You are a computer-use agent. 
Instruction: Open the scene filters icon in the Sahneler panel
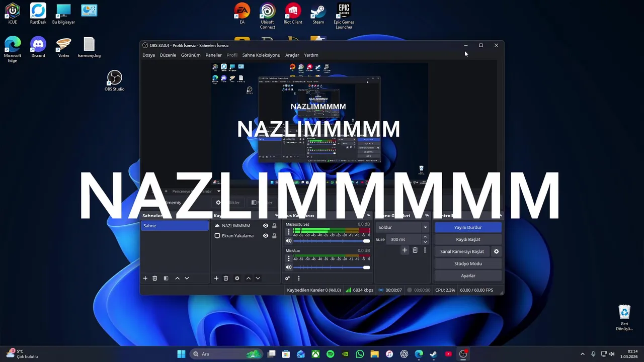pos(166,278)
